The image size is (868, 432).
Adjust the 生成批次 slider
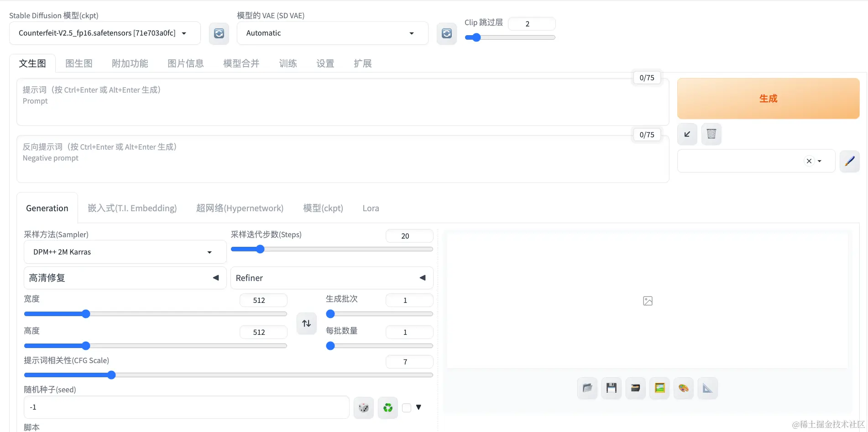click(x=379, y=314)
